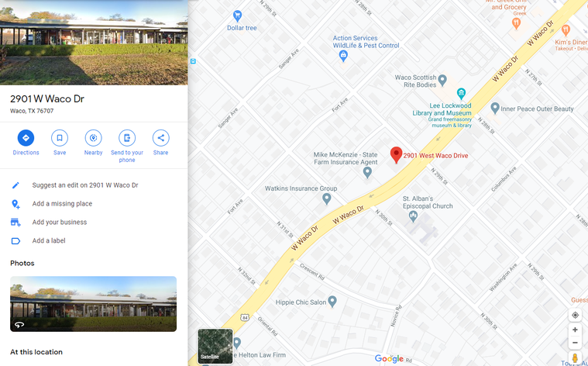
Task: Click the Lee Lockwood Library museum pin
Action: [x=461, y=94]
